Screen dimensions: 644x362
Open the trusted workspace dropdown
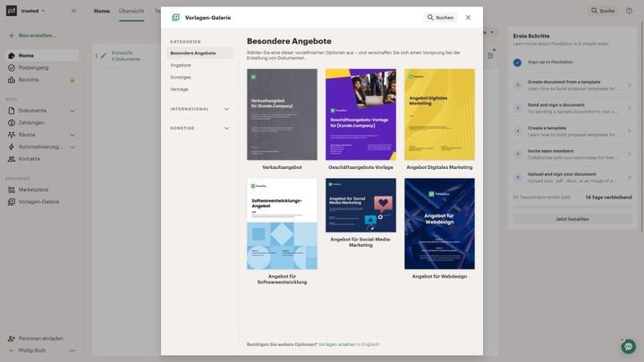pyautogui.click(x=33, y=11)
